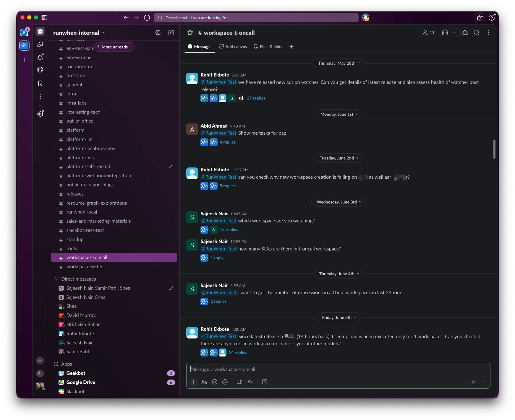The width and height of the screenshot is (515, 420).
Task: Open the 27 replies thread
Action: coord(256,98)
